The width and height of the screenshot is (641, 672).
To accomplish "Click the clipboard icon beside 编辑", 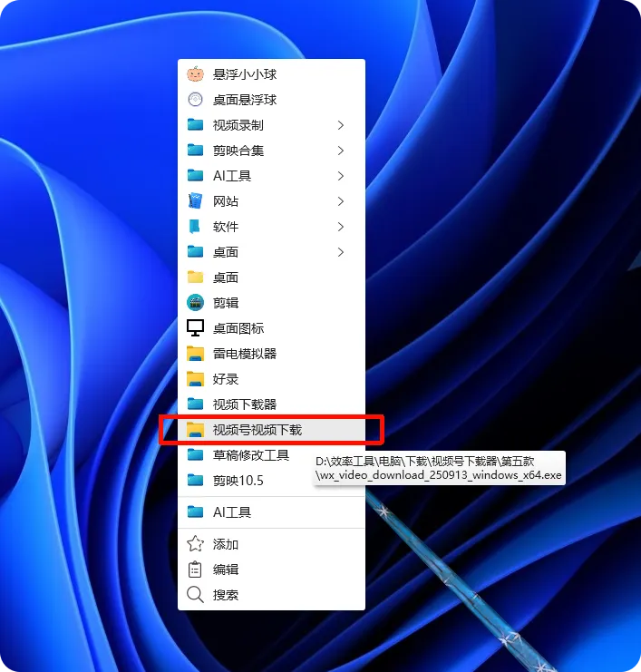I will (x=195, y=570).
